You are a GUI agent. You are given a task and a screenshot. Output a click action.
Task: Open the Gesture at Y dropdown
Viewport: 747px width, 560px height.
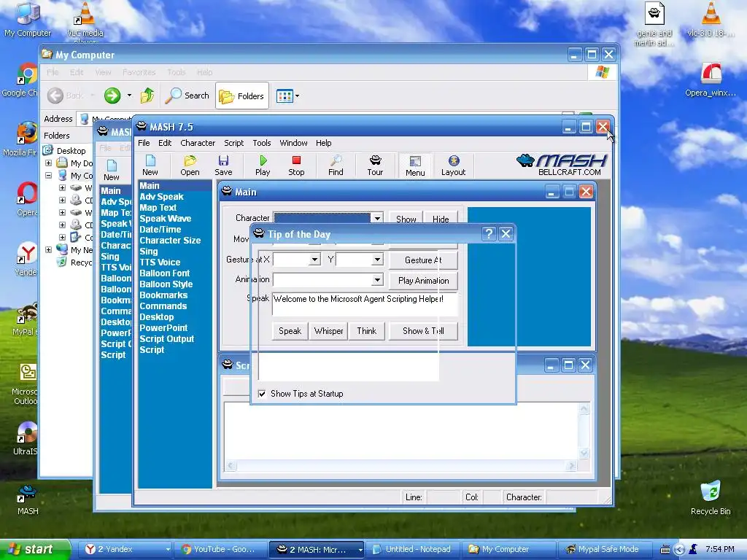377,260
